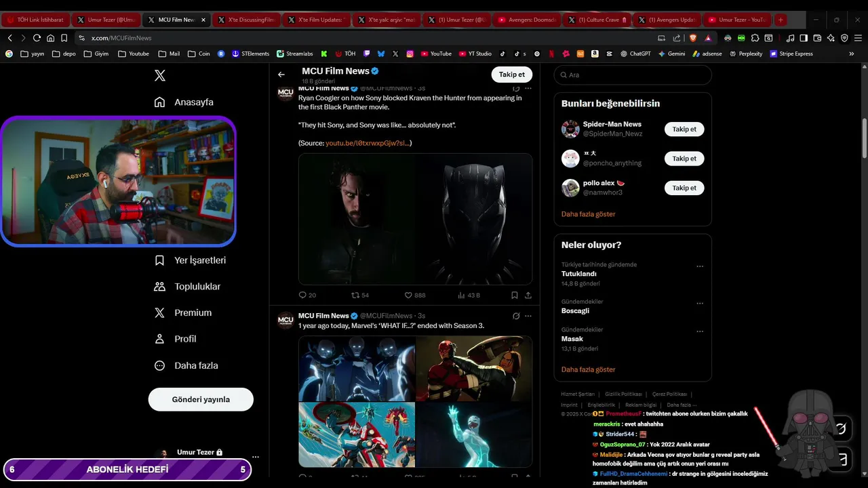868x488 pixels.
Task: Click the Ara search field
Action: pyautogui.click(x=633, y=75)
